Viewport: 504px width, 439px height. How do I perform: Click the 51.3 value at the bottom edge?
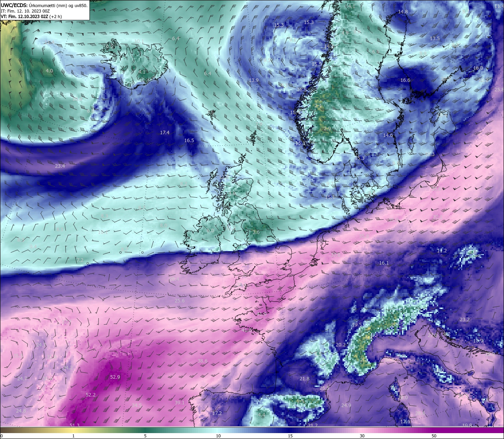[x=74, y=425]
